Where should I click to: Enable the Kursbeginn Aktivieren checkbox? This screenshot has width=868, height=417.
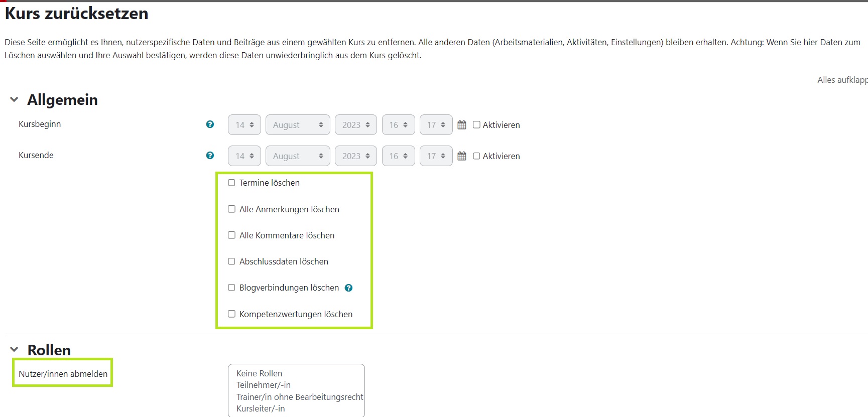coord(476,125)
